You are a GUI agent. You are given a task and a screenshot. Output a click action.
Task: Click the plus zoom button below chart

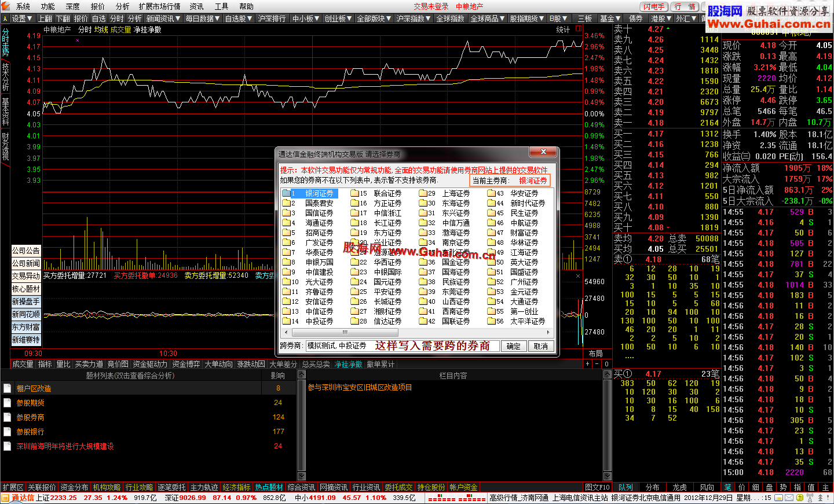pyautogui.click(x=587, y=364)
